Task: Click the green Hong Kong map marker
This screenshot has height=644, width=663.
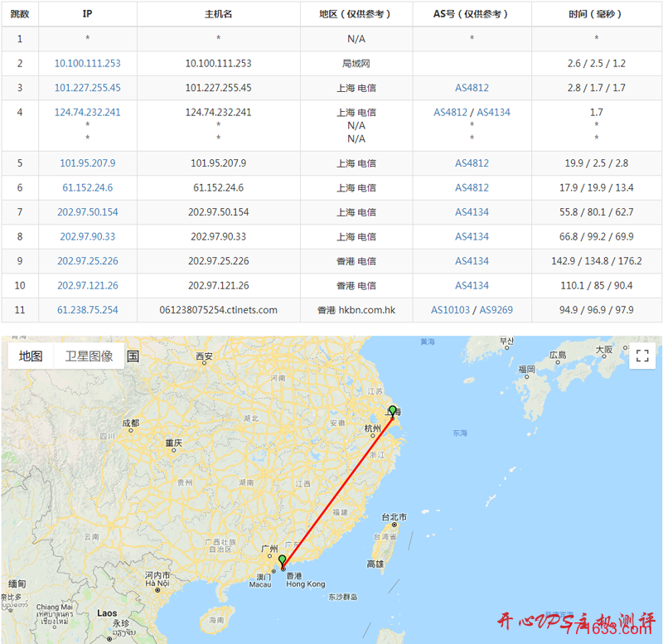Action: [283, 562]
